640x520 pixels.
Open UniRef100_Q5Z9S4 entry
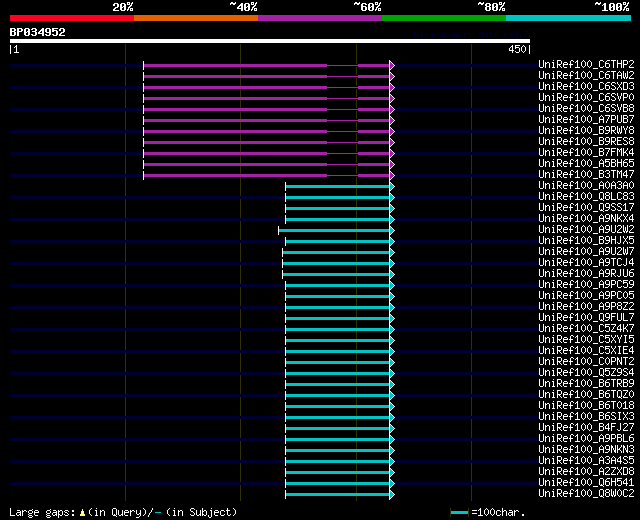click(586, 373)
